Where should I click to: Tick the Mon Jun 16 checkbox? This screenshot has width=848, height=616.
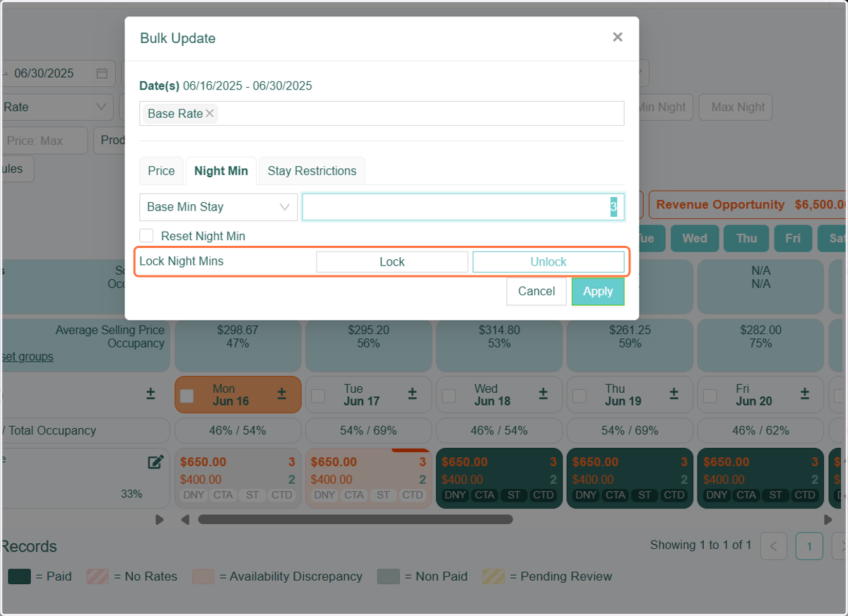187,396
